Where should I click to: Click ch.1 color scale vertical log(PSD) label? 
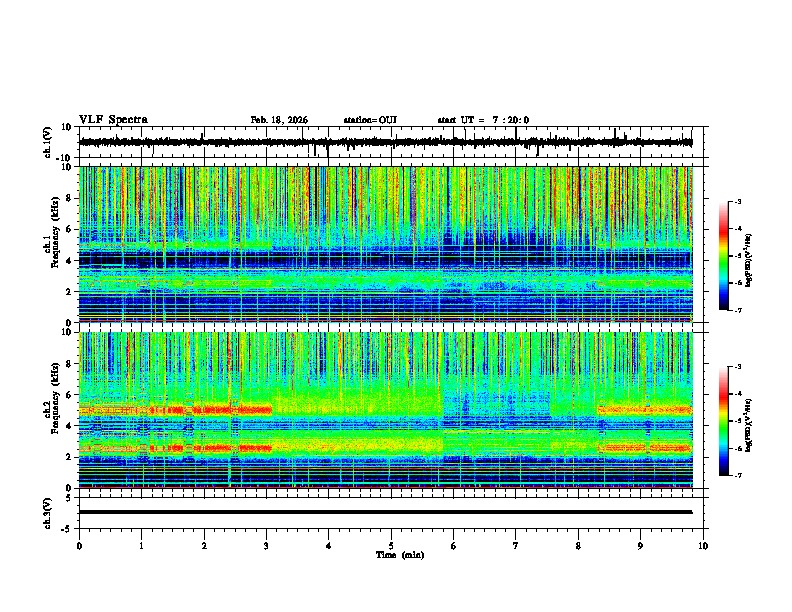[749, 260]
